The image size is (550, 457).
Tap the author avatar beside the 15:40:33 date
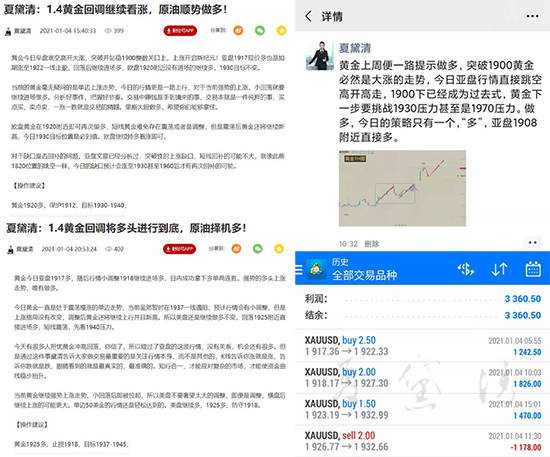[x=8, y=31]
